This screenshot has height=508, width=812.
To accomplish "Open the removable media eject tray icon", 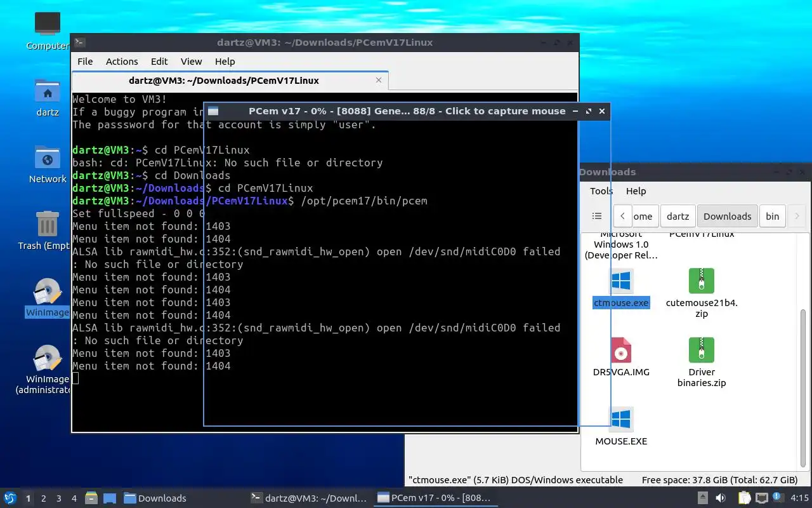I will pyautogui.click(x=703, y=498).
